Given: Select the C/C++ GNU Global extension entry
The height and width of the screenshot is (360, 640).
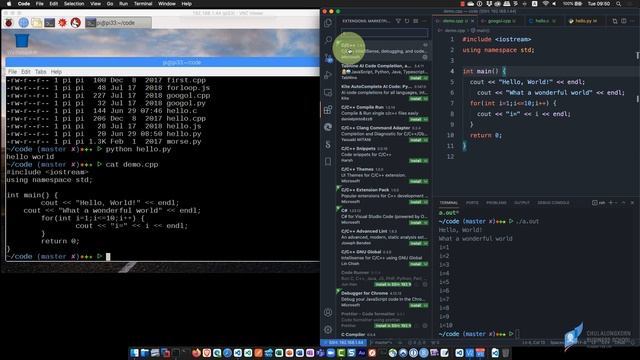Looking at the screenshot, I should (384, 258).
